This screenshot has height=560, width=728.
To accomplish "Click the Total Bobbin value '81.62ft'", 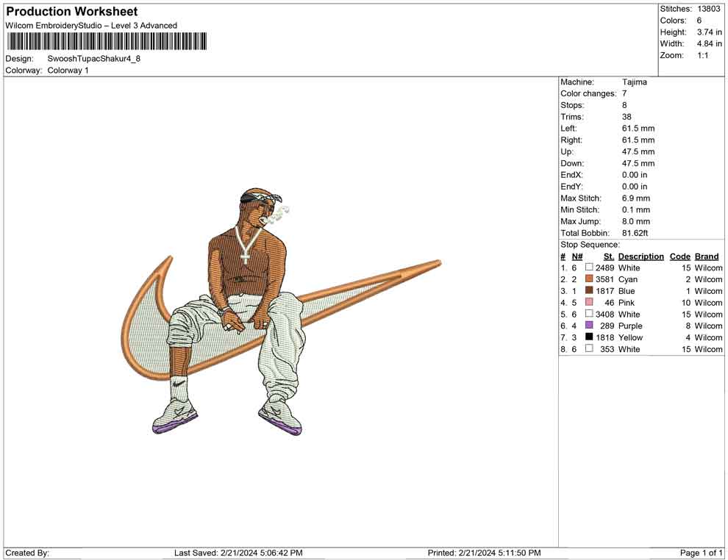I will click(635, 232).
